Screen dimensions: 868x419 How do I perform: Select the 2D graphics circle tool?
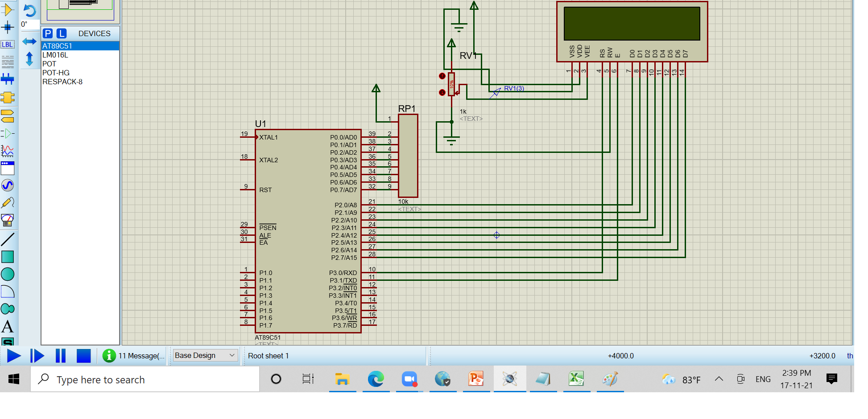(x=7, y=274)
